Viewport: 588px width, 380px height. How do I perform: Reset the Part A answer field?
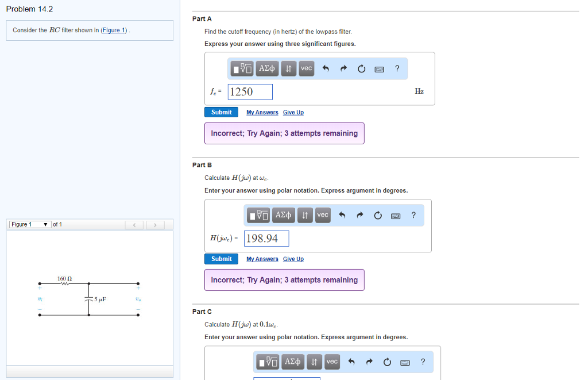[362, 68]
